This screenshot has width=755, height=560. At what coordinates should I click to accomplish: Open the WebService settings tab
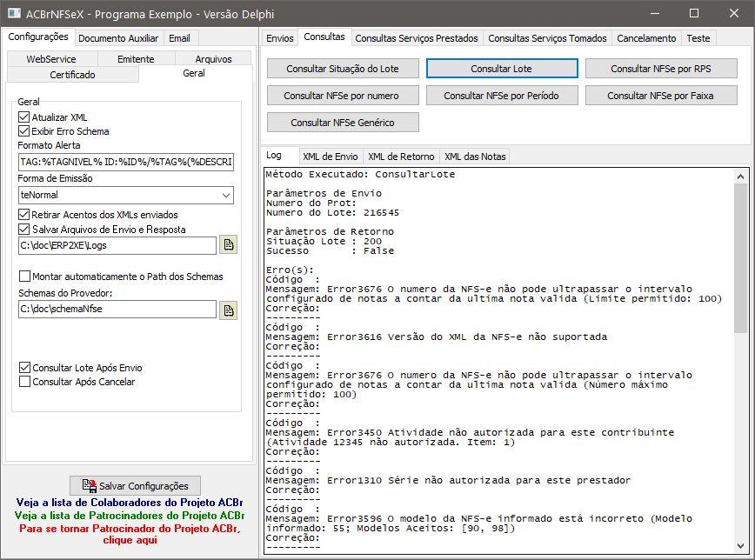[51, 59]
